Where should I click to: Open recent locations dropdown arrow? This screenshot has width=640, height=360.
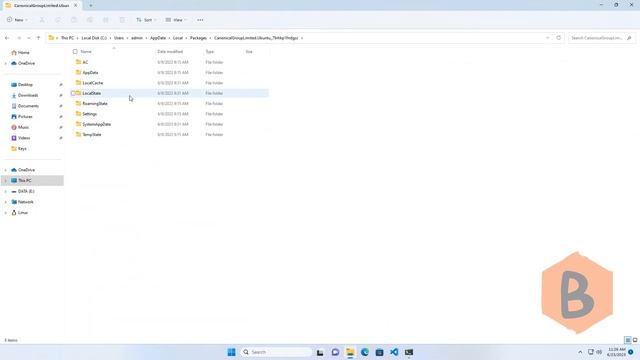pyautogui.click(x=29, y=38)
